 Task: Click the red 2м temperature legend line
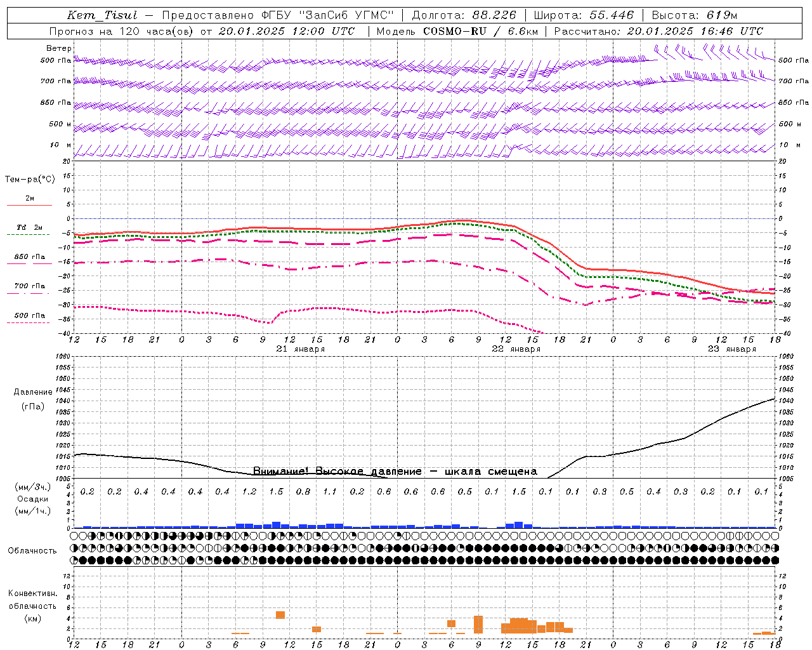(29, 205)
